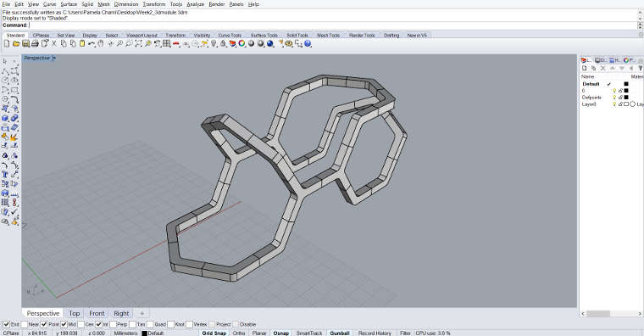Enable the Cen osnap checkbox
Screen dimensions: 644x336
(x=80, y=324)
